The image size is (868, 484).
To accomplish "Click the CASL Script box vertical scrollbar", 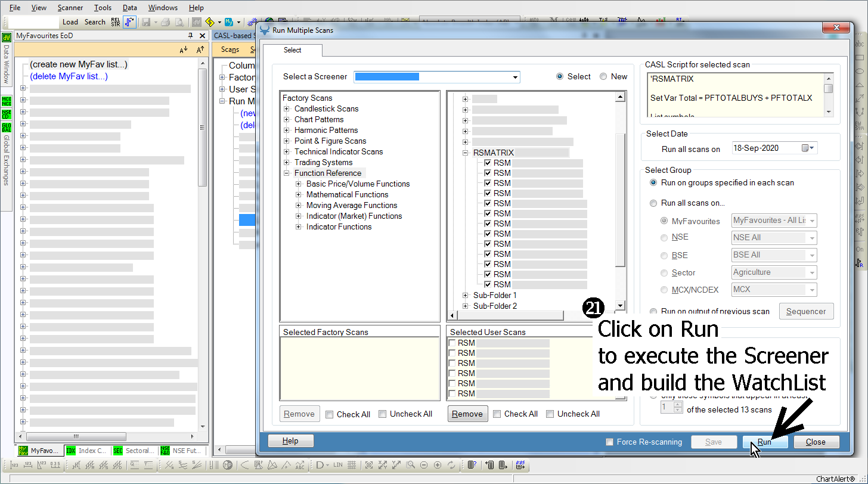I will (829, 95).
